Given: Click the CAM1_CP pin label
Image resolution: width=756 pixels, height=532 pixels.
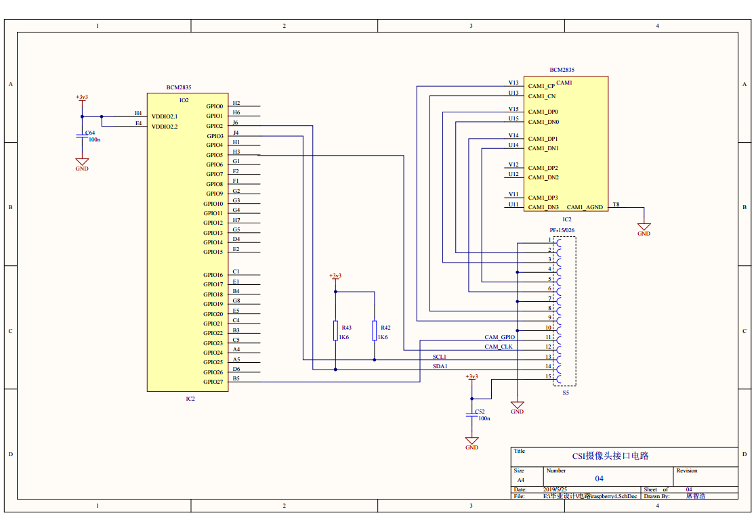Looking at the screenshot, I should [x=541, y=86].
